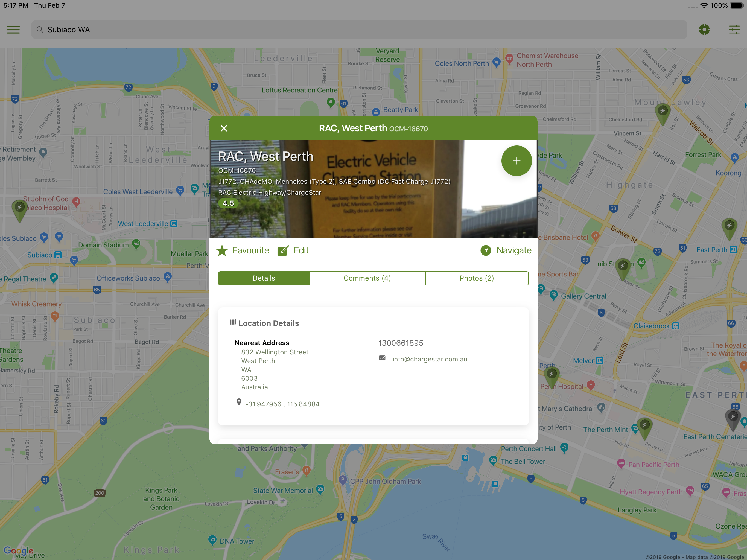The width and height of the screenshot is (747, 560).
Task: Tap the phone number 1300661895
Action: point(401,343)
